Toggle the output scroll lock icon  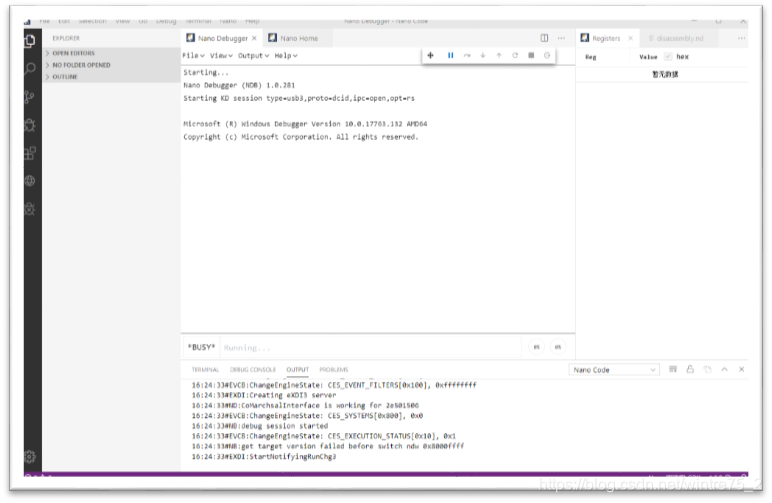[690, 369]
